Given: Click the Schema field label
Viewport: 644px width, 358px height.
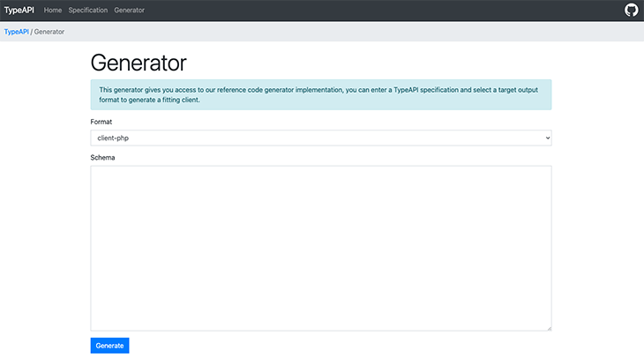Looking at the screenshot, I should pos(102,158).
